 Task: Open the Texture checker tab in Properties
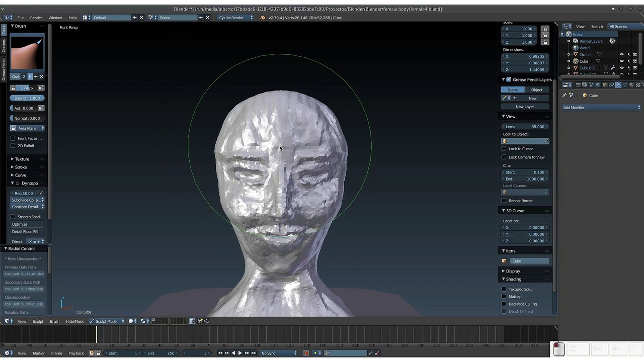coord(638,84)
